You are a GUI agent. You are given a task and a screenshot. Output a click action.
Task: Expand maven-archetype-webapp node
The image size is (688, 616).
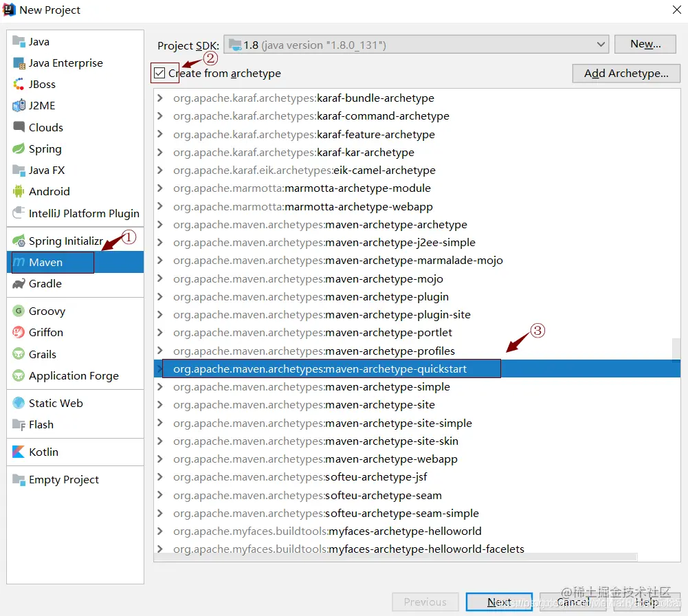pos(160,459)
